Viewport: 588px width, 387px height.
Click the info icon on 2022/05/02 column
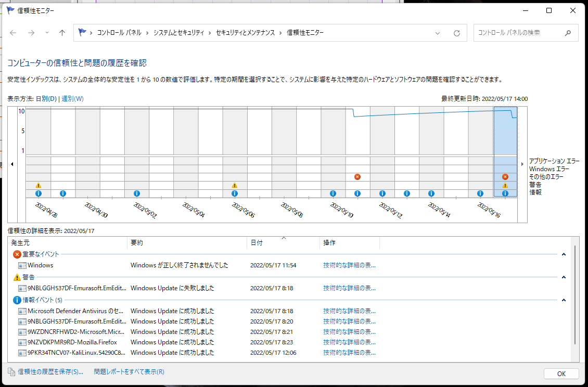click(x=137, y=193)
